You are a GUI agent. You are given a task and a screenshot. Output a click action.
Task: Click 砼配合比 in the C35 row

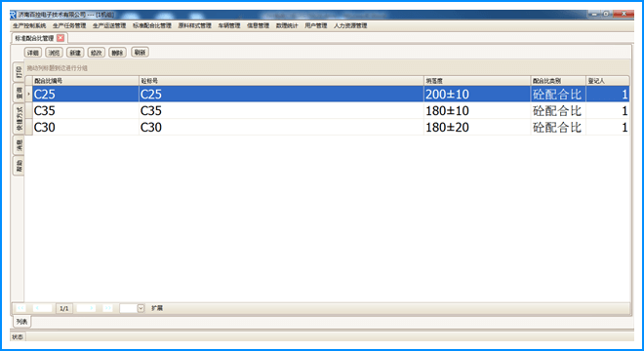pyautogui.click(x=557, y=111)
